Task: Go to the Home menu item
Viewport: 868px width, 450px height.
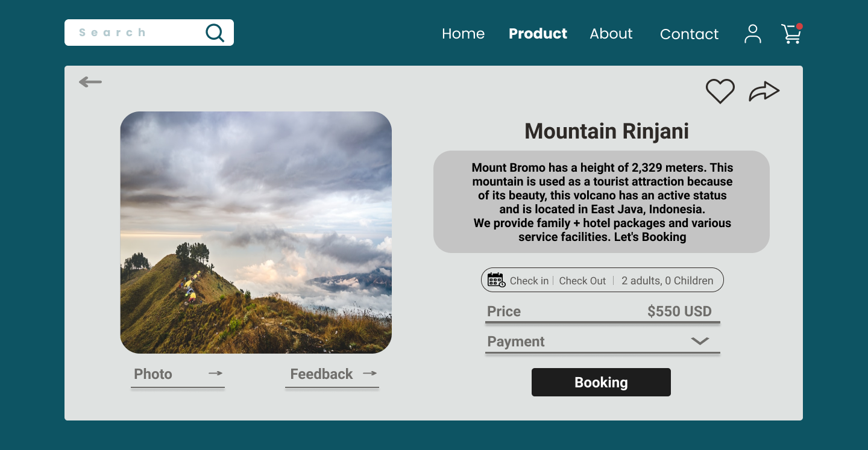Action: click(x=463, y=34)
